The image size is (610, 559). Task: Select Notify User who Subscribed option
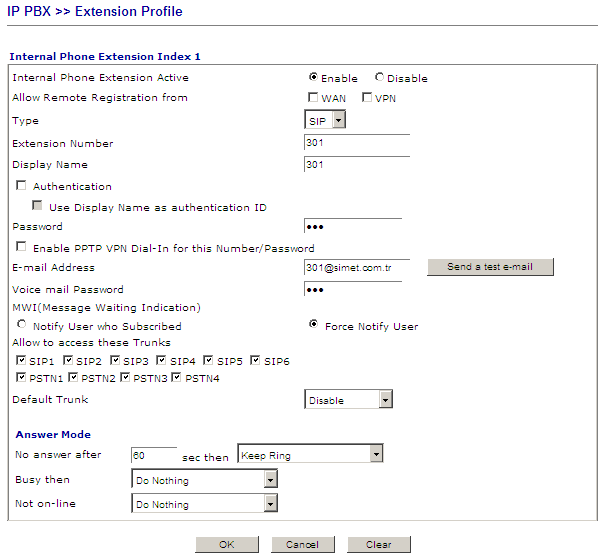pyautogui.click(x=21, y=326)
